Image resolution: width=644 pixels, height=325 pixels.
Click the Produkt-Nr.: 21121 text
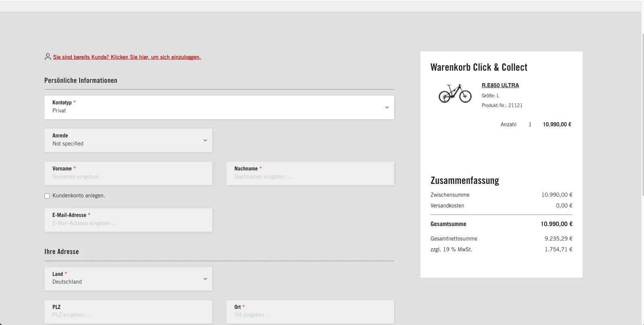click(502, 105)
